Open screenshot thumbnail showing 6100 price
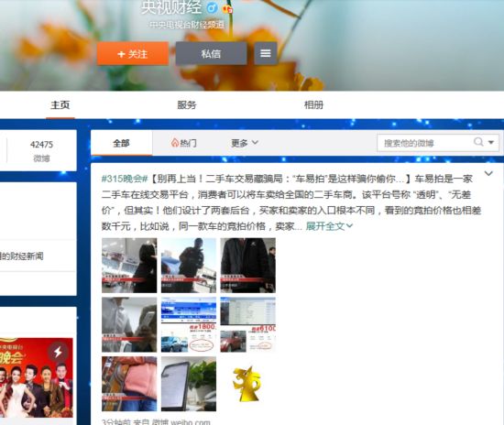The height and width of the screenshot is (425, 504). [x=247, y=324]
